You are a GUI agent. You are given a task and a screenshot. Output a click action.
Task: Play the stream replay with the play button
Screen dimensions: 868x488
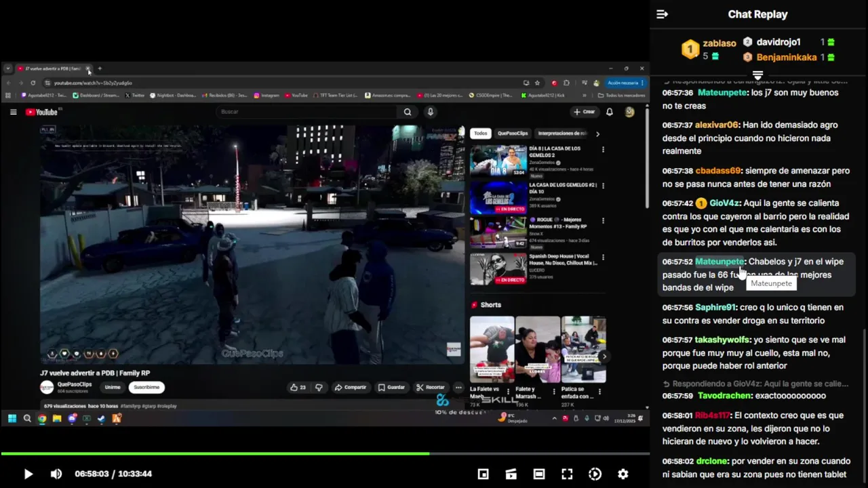coord(28,474)
